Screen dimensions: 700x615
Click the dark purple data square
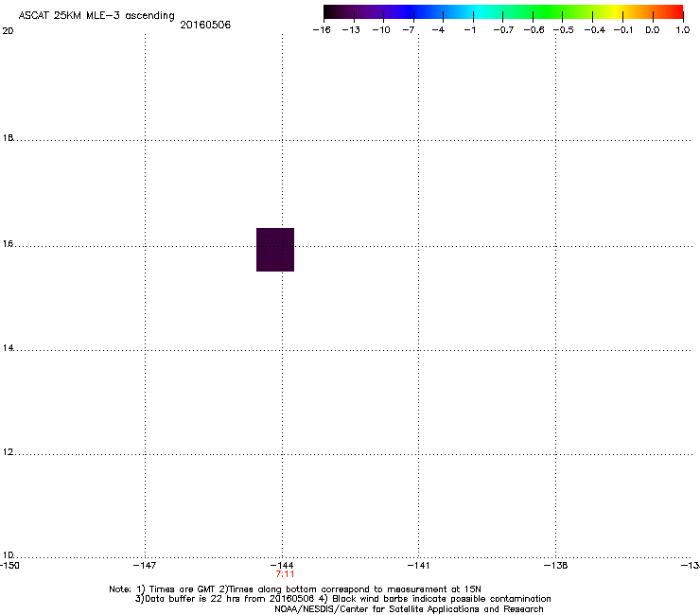275,250
